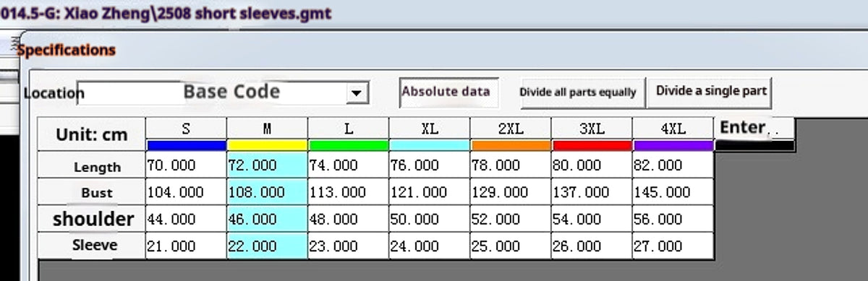Click Bust cell 104.000 for size S
868x281 pixels.
186,192
